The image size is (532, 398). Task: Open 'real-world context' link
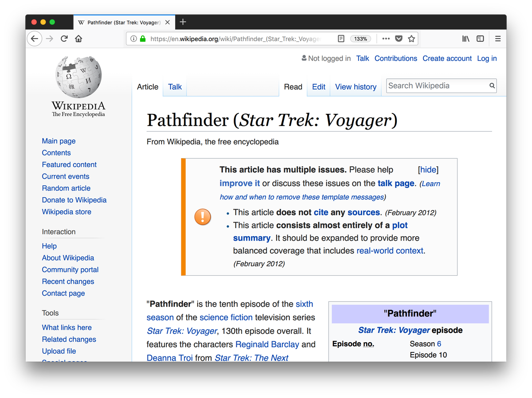tap(390, 250)
